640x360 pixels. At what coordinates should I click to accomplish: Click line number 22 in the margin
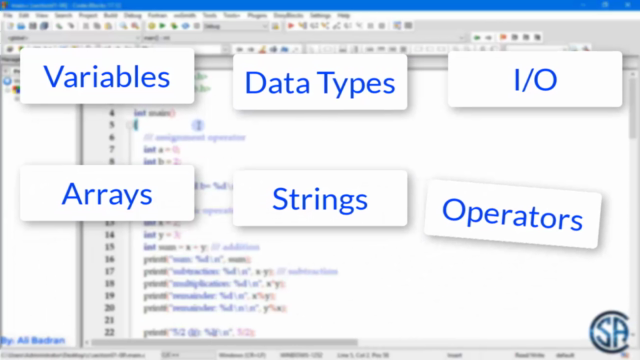(x=109, y=332)
